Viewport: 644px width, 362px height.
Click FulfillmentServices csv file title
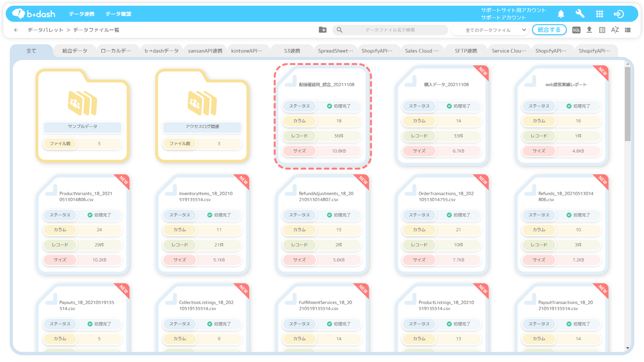pyautogui.click(x=326, y=305)
